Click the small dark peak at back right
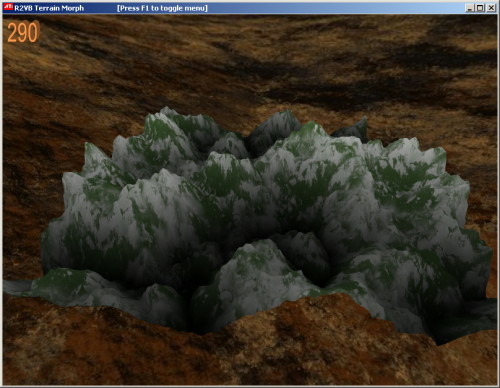 coord(353,129)
